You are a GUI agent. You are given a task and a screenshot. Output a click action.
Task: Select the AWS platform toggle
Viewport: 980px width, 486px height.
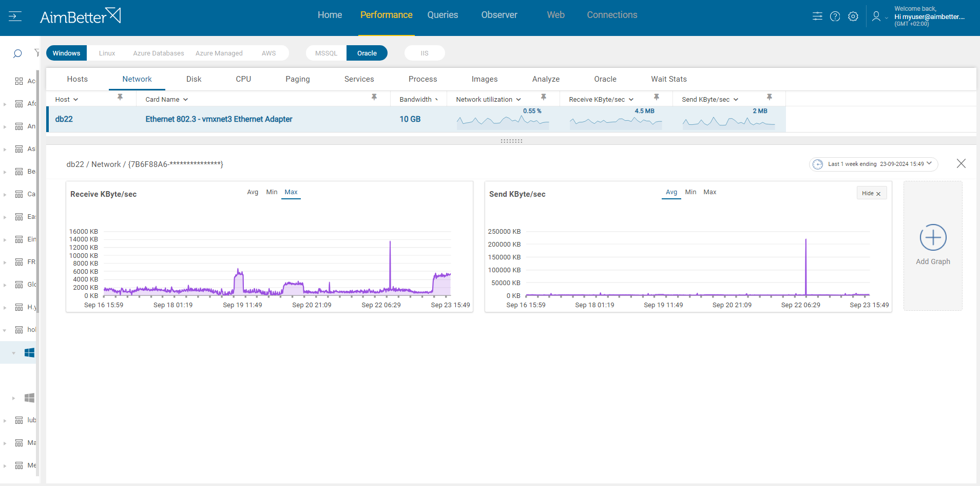[269, 53]
